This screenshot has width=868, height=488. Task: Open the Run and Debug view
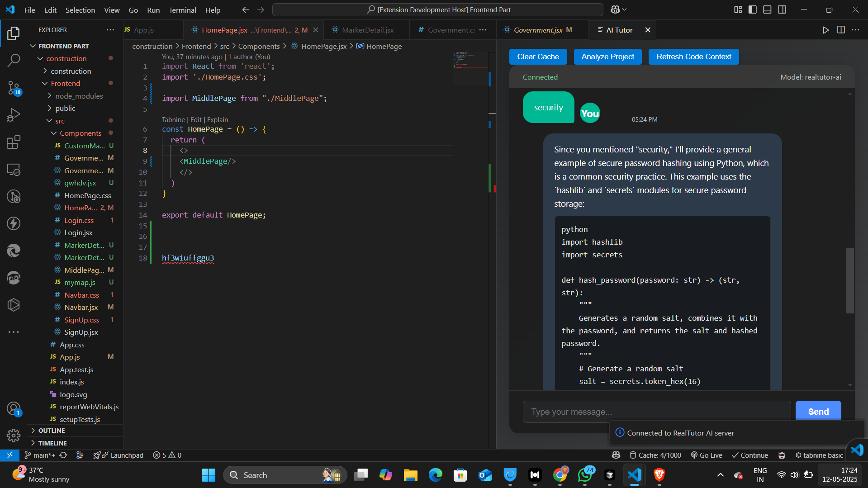coord(14,115)
